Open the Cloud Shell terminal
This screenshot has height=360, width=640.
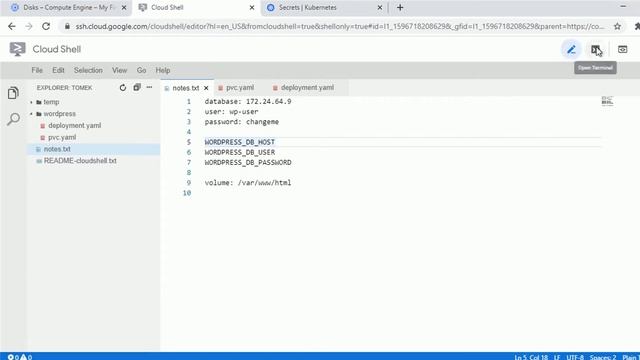596,50
